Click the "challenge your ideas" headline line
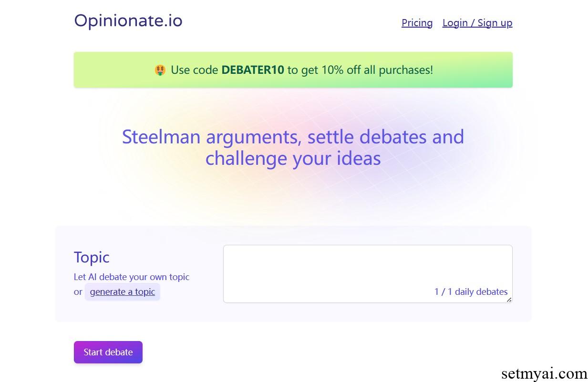 [x=293, y=158]
